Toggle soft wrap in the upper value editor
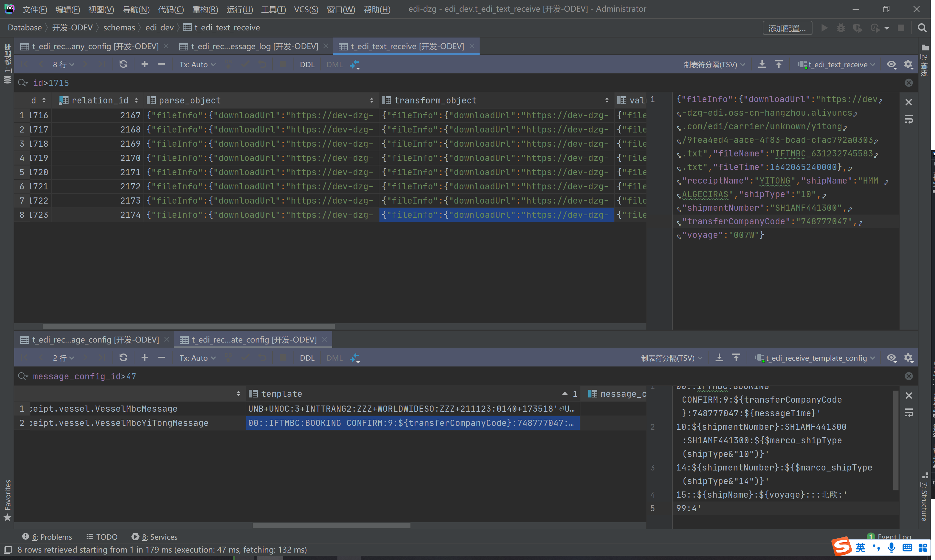 (x=908, y=120)
